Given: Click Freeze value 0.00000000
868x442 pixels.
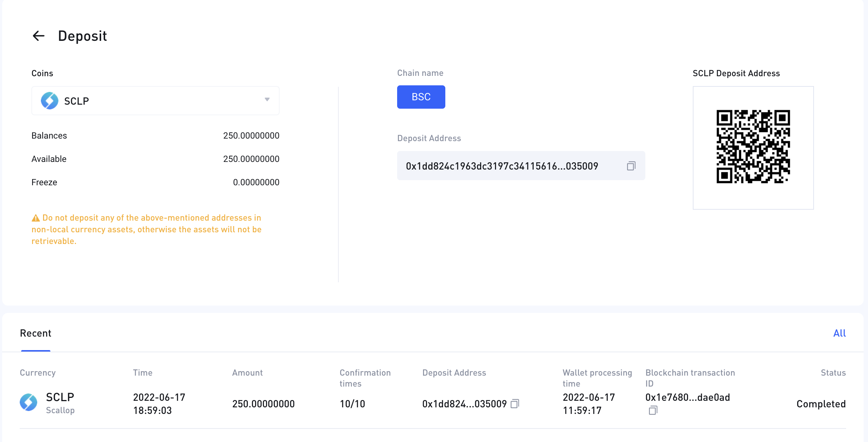Looking at the screenshot, I should click(256, 182).
